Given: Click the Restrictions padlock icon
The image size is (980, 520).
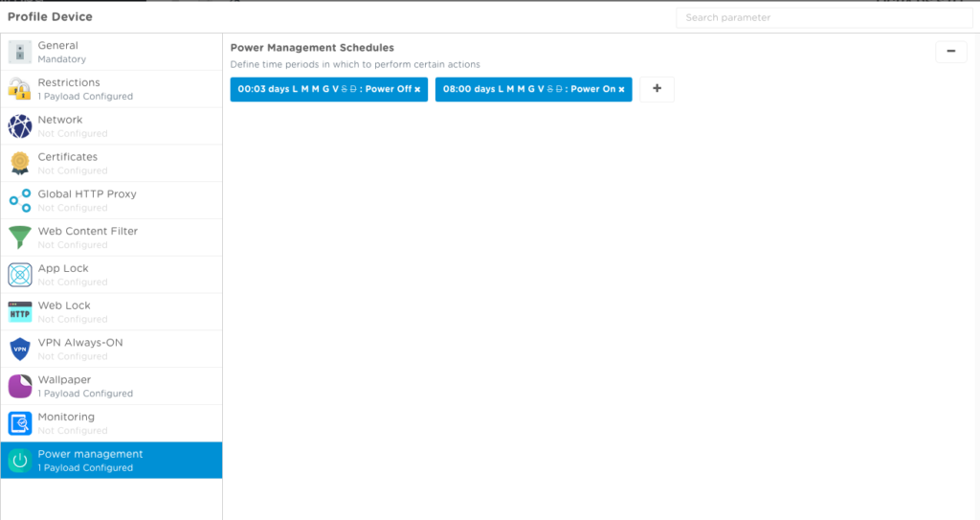Looking at the screenshot, I should click(x=20, y=89).
